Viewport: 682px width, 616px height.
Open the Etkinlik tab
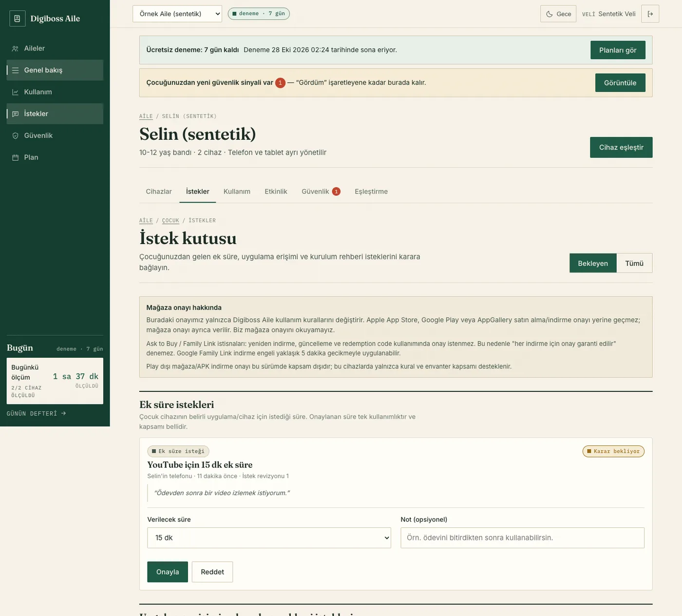pos(276,192)
